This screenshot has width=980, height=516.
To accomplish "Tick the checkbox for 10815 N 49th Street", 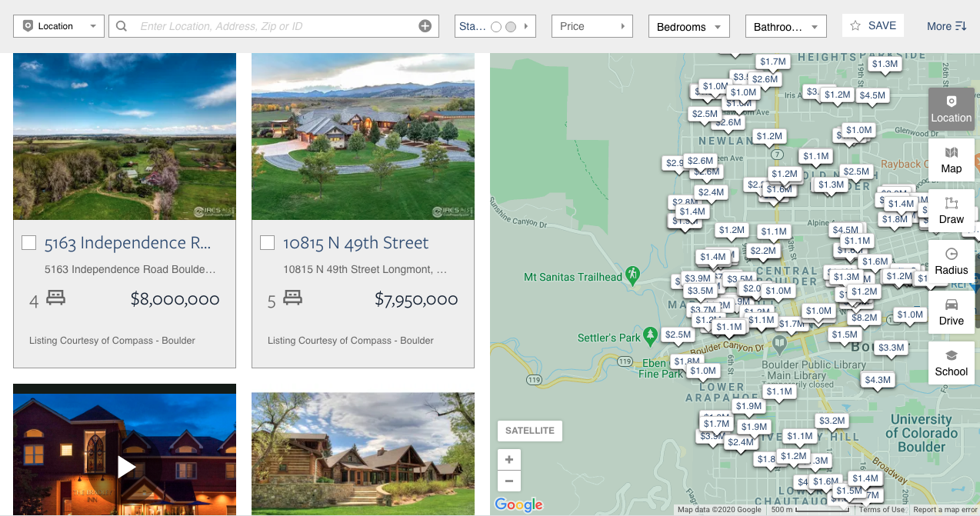I will point(268,243).
